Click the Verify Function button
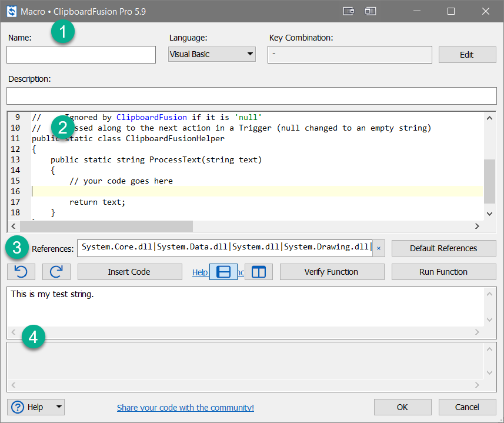Image resolution: width=504 pixels, height=423 pixels. click(332, 272)
